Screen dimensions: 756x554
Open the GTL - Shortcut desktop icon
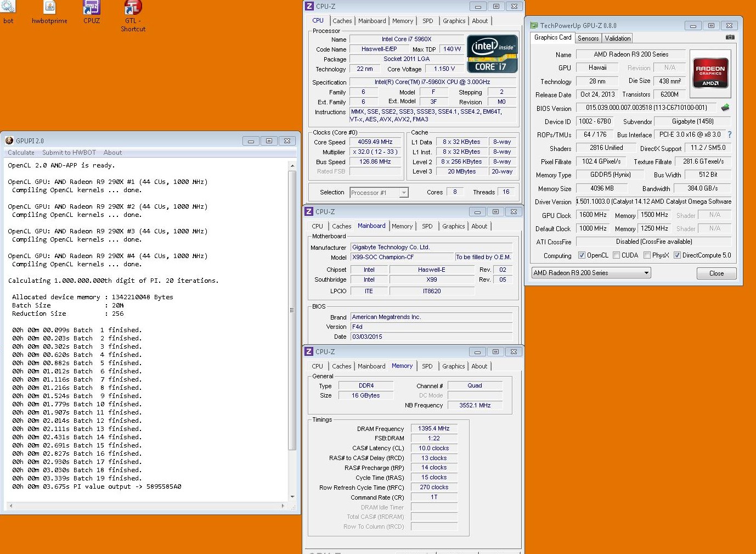tap(133, 16)
